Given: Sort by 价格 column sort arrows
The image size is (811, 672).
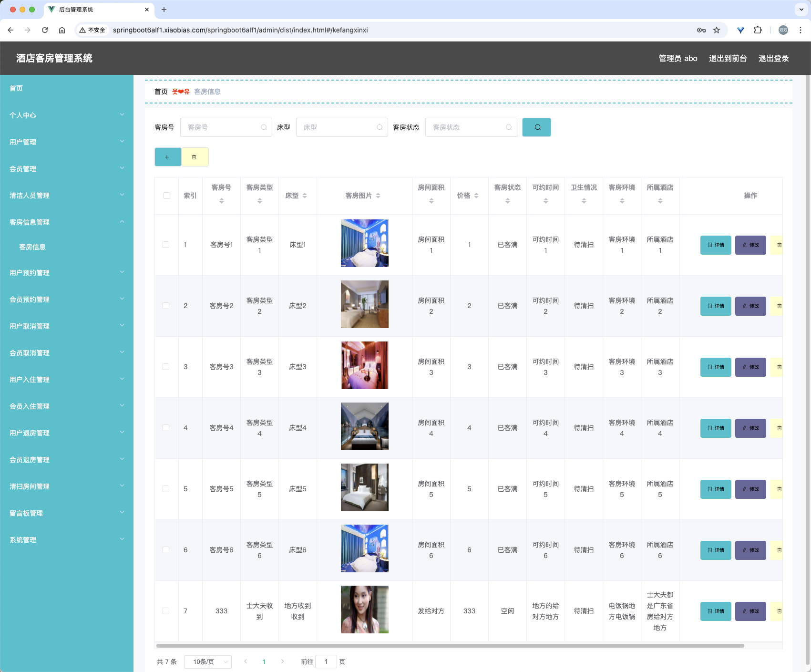Looking at the screenshot, I should (476, 196).
